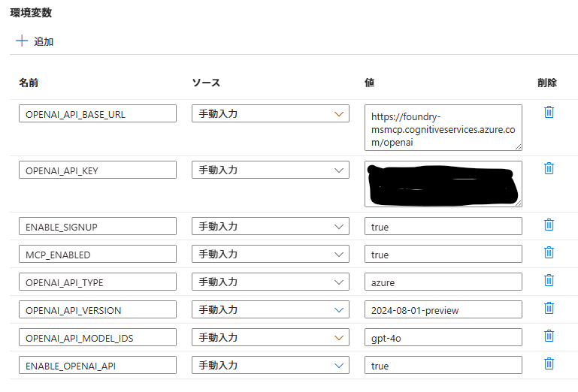Focus the value field containing azure
Screen dimensions: 578x392
pyautogui.click(x=443, y=282)
